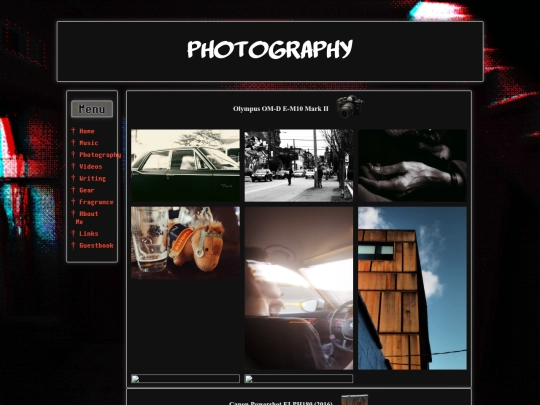Open the car interior driver photo
This screenshot has height=405, width=540.
coord(299,288)
